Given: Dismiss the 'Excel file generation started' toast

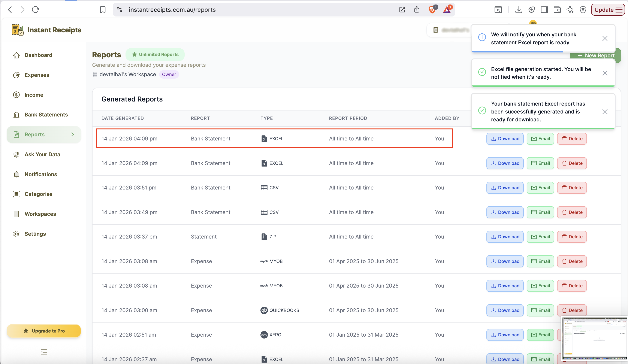Looking at the screenshot, I should [x=605, y=73].
